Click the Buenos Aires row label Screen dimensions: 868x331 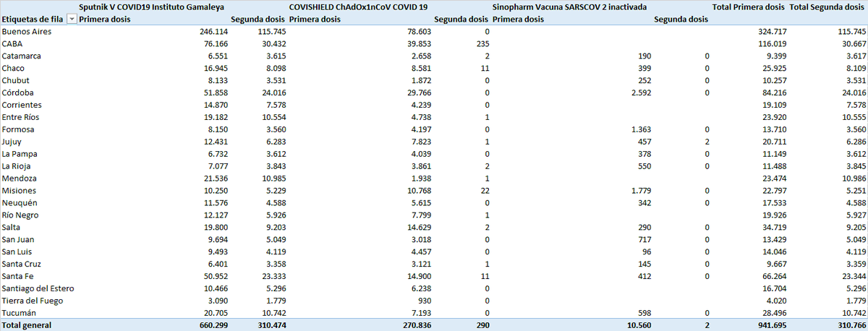tap(27, 32)
